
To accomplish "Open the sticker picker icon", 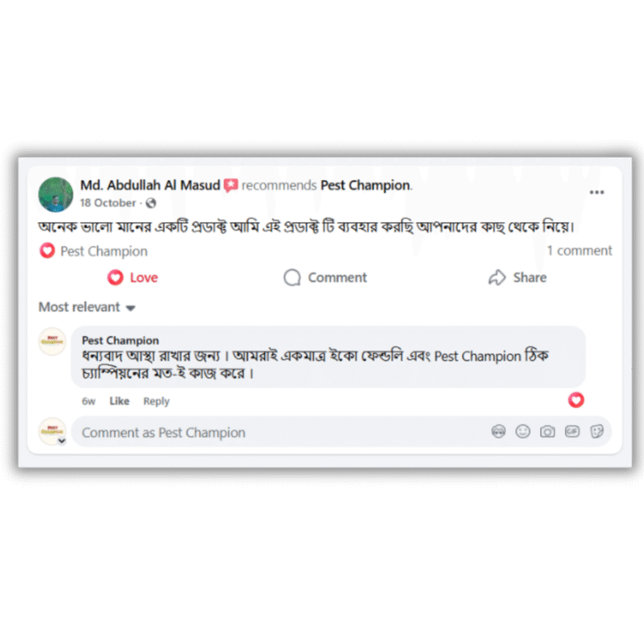I will click(x=596, y=432).
